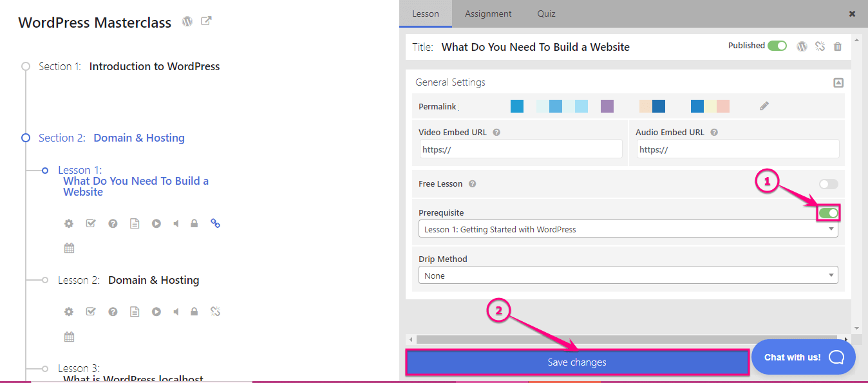Select Lesson 2: Domain & Hosting in the outline
This screenshot has height=383, width=868.
(x=129, y=280)
